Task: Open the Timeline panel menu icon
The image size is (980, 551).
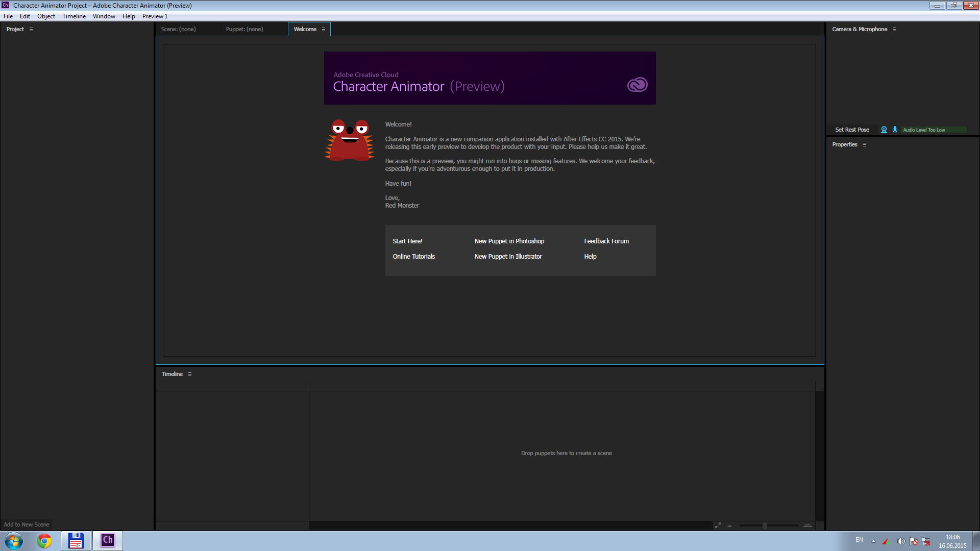Action: pos(190,374)
